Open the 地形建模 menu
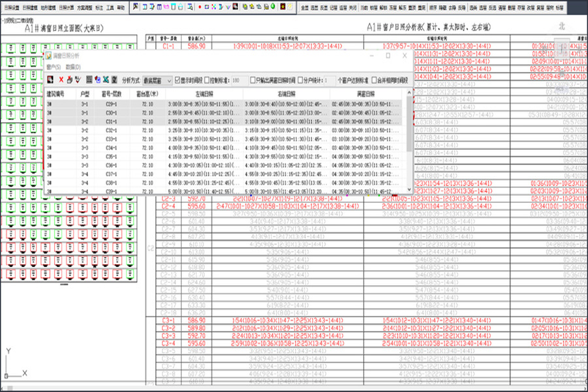 coord(48,8)
